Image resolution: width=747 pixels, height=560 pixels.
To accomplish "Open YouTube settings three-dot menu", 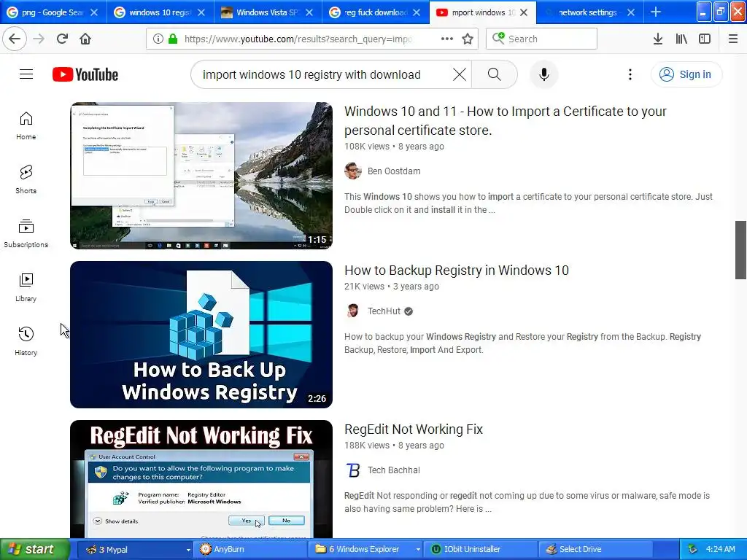I will [x=630, y=74].
